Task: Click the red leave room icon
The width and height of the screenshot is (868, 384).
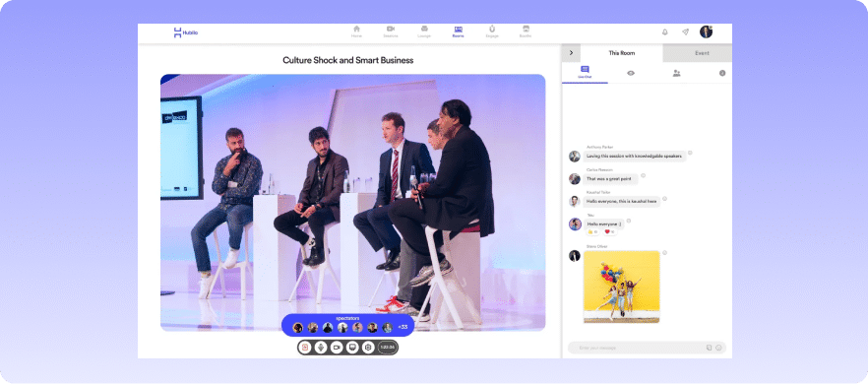Action: [304, 348]
